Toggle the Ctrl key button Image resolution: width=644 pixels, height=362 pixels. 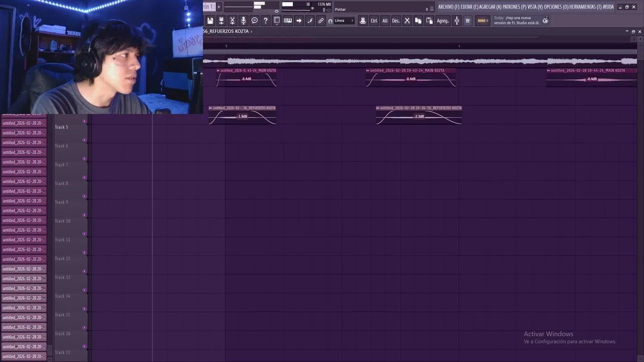click(374, 21)
